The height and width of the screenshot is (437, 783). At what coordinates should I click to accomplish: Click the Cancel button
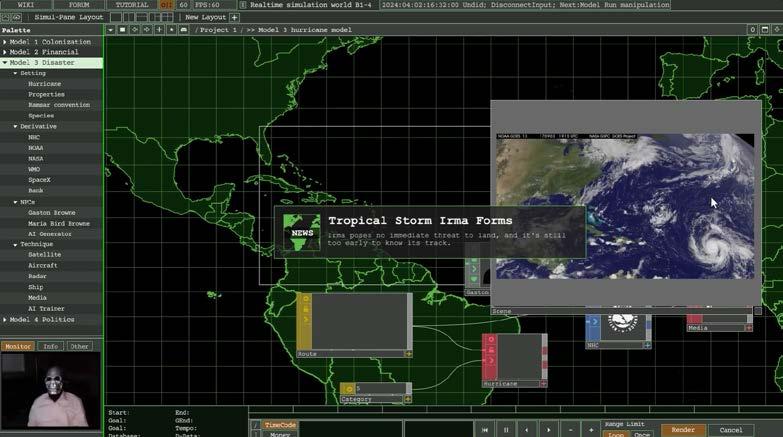pyautogui.click(x=731, y=429)
